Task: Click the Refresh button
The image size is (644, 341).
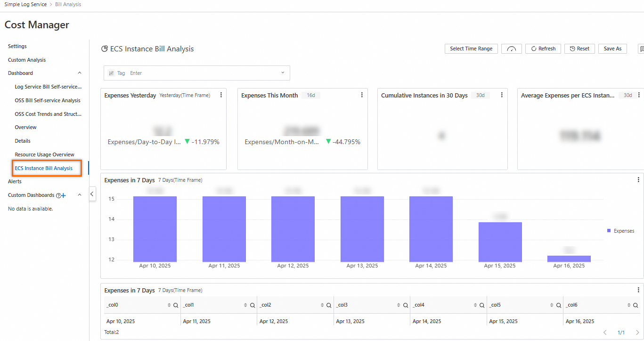Action: coord(543,49)
